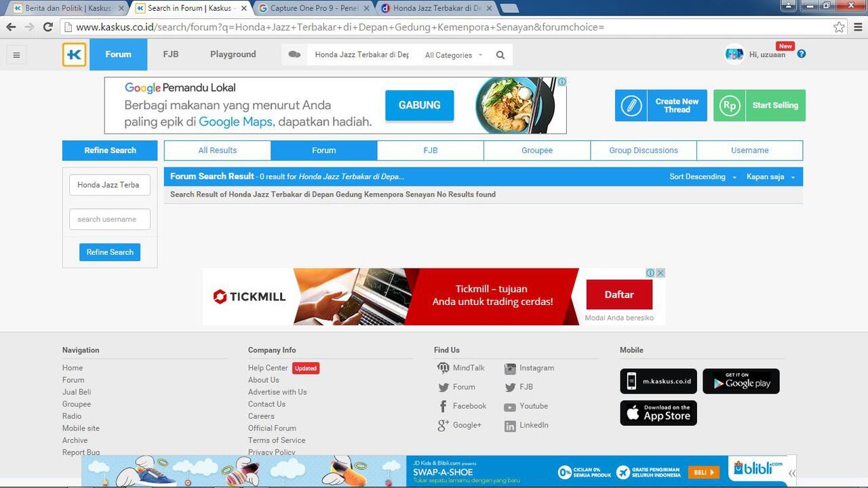Open the hamburger menu in Kaskus header
Viewport: 868px width, 488px height.
pyautogui.click(x=17, y=55)
